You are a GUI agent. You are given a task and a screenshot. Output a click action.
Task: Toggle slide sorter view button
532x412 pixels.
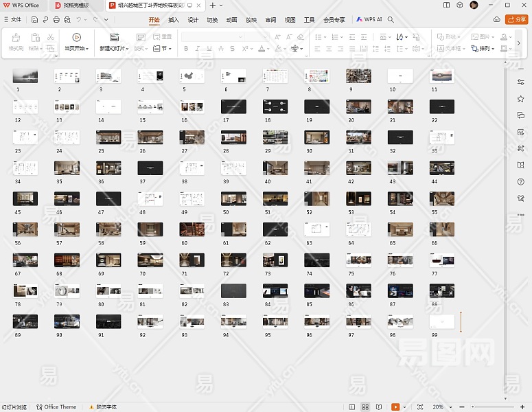coord(366,407)
